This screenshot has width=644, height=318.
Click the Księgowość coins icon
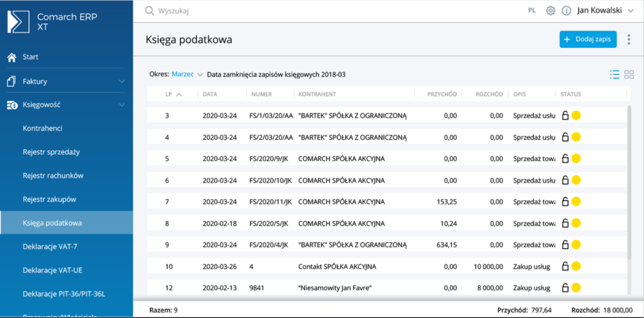coord(12,105)
